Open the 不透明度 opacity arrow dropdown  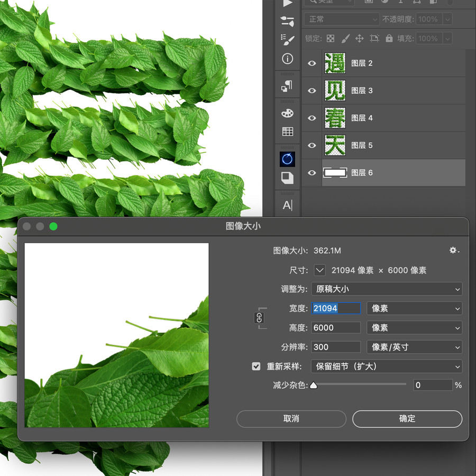click(447, 20)
